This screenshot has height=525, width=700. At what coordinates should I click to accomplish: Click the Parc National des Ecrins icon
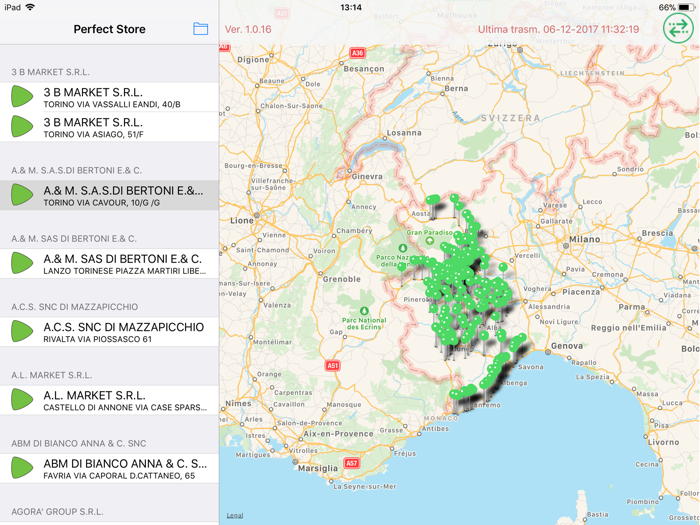[x=364, y=311]
